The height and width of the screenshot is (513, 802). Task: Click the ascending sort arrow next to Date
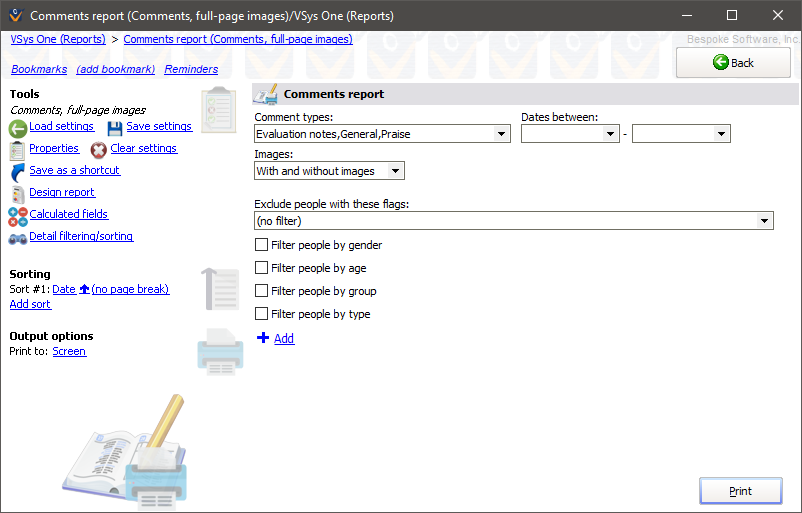[84, 289]
